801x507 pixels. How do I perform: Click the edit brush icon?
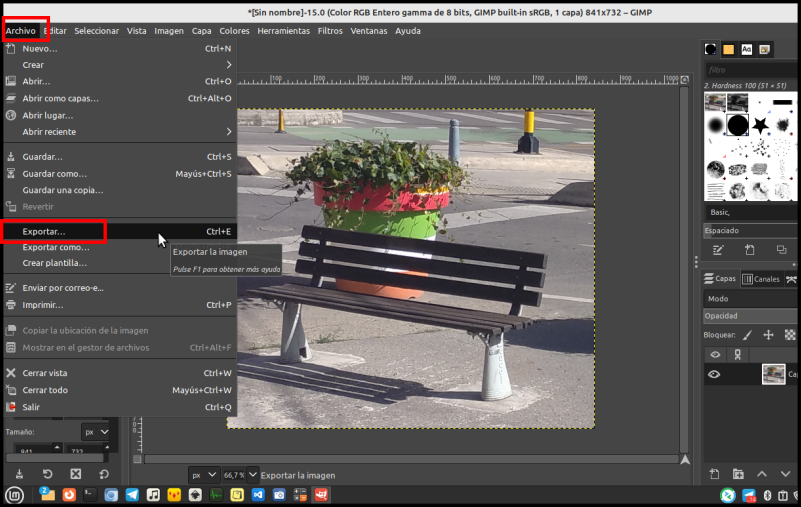[718, 249]
